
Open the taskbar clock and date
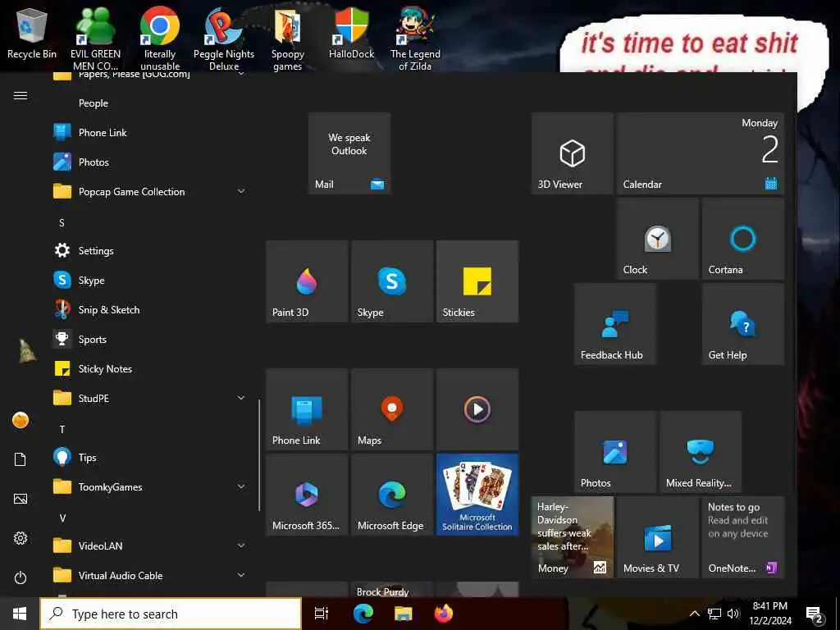pyautogui.click(x=770, y=614)
